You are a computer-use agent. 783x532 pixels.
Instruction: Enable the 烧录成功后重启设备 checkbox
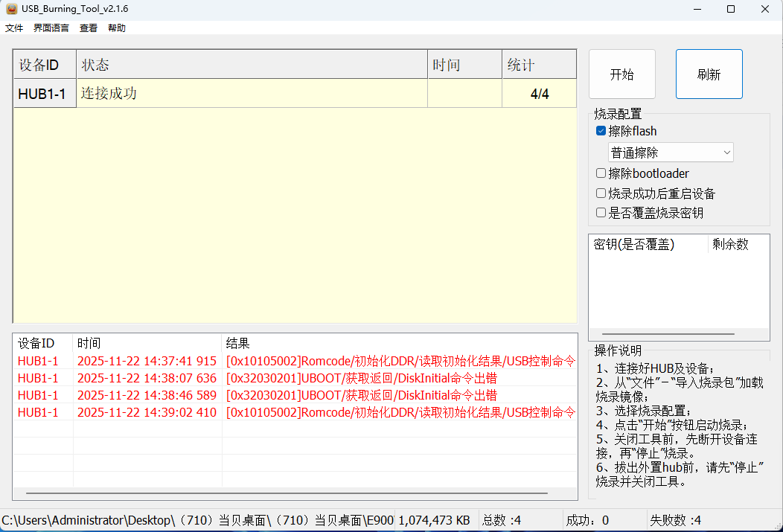pyautogui.click(x=601, y=193)
